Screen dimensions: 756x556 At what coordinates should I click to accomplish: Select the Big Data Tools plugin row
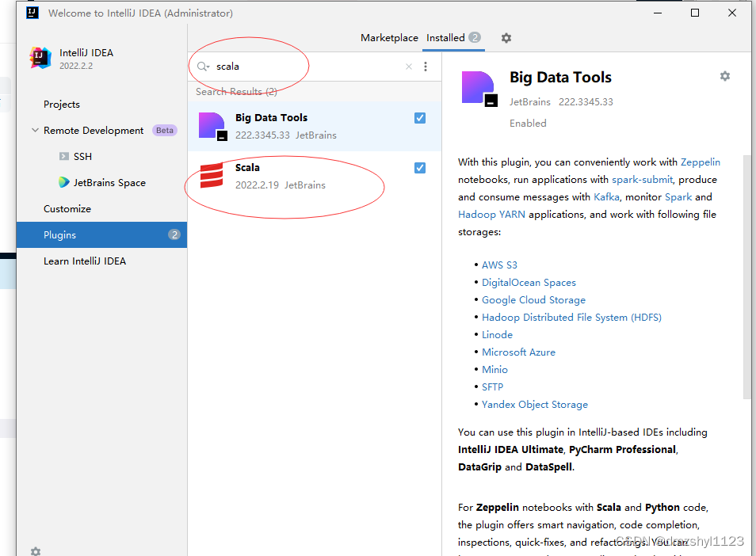click(x=315, y=126)
